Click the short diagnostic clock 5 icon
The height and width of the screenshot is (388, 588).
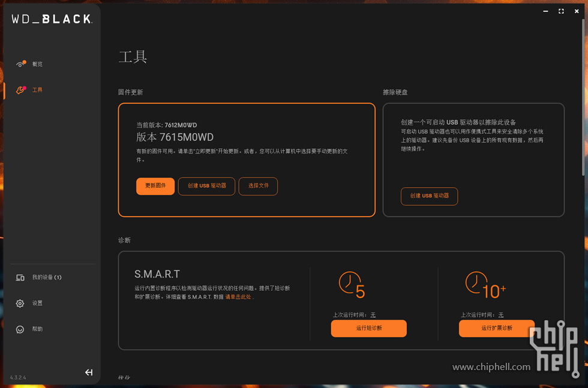tap(352, 285)
